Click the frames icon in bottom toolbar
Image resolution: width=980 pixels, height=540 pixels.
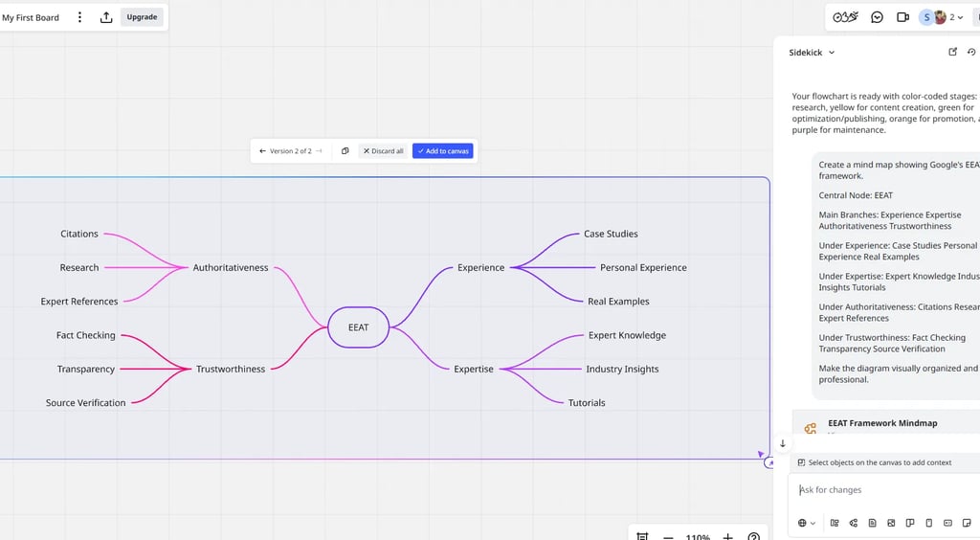click(642, 536)
